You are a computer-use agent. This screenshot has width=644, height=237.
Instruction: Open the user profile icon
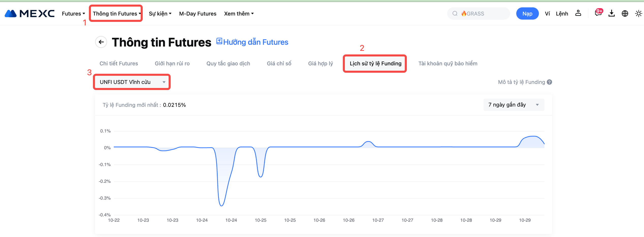coord(578,13)
